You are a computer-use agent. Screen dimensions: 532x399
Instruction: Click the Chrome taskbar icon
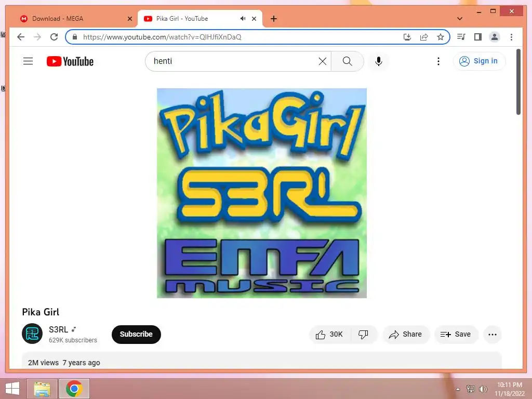click(x=74, y=389)
